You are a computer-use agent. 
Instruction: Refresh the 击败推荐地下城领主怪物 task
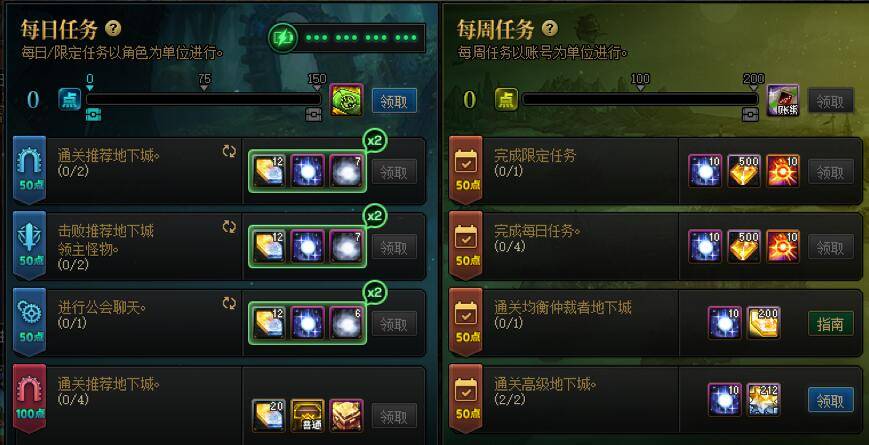(229, 227)
